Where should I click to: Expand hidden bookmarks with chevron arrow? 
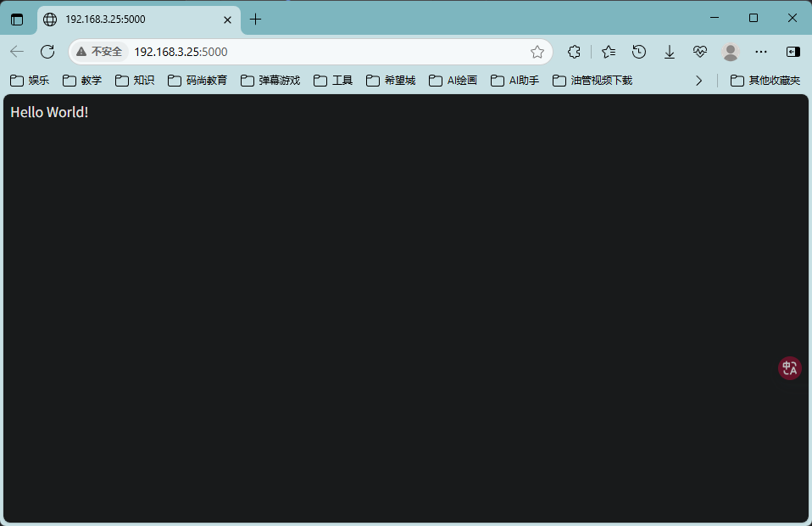[698, 80]
